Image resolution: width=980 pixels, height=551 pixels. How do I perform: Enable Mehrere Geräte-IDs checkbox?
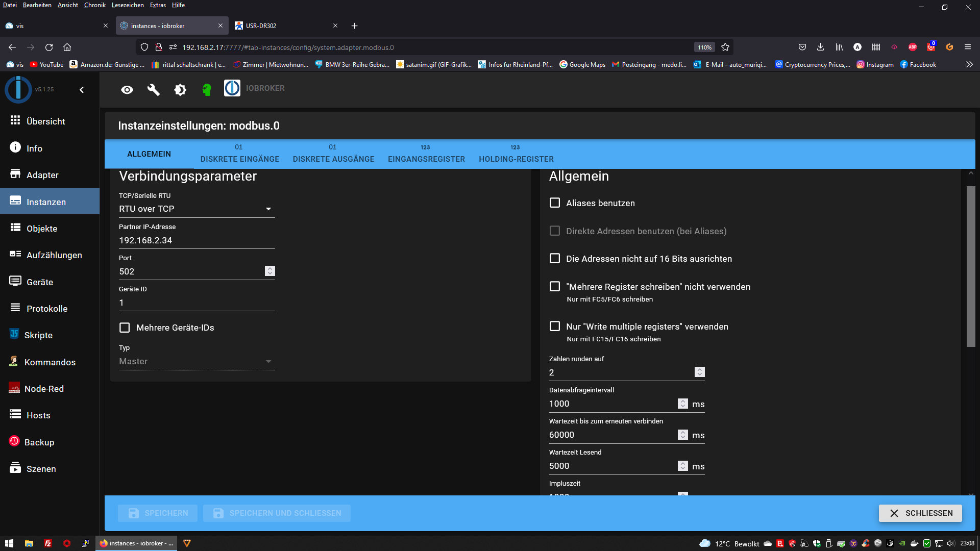[x=125, y=328]
